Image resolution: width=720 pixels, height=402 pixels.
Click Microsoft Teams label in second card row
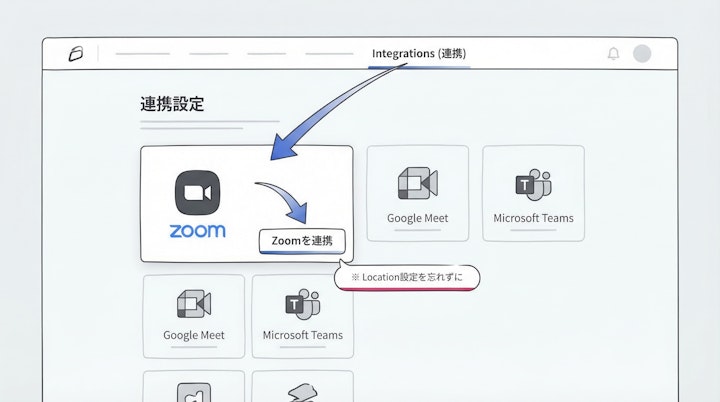(303, 335)
